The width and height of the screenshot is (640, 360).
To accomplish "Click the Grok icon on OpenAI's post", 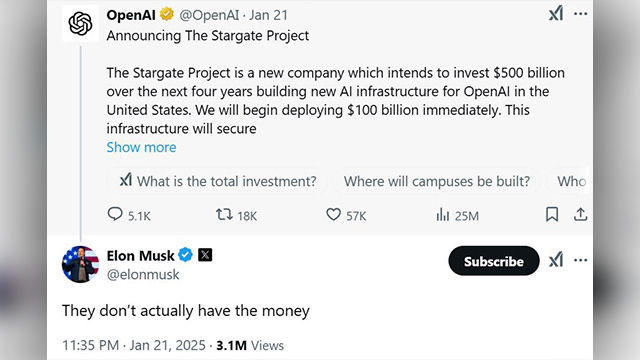I will (x=556, y=13).
